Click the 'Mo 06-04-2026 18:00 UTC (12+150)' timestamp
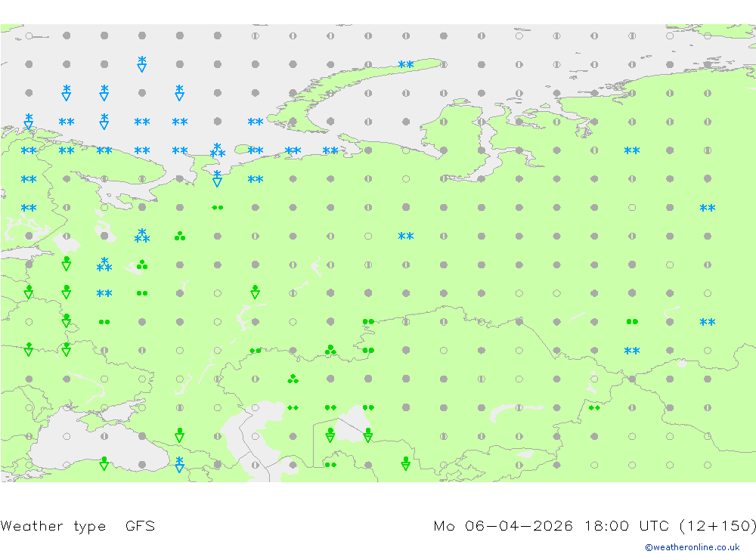Image resolution: width=756 pixels, height=554 pixels. pyautogui.click(x=594, y=526)
